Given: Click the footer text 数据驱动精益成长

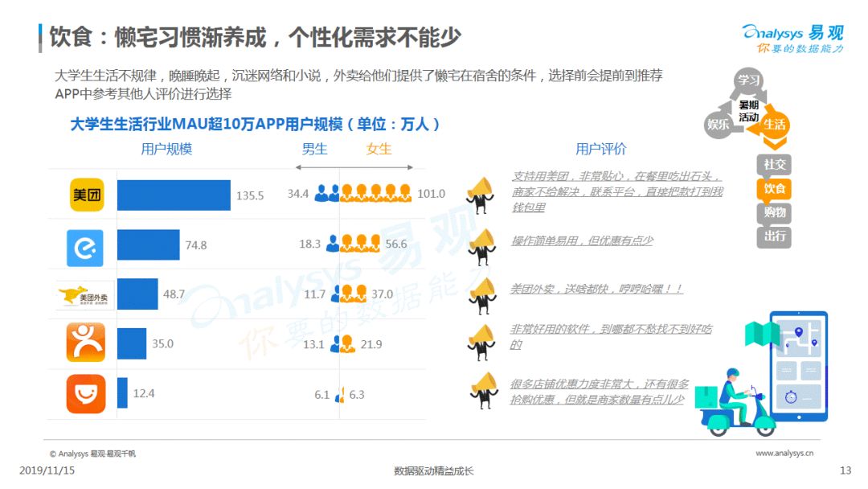Looking at the screenshot, I should [433, 471].
